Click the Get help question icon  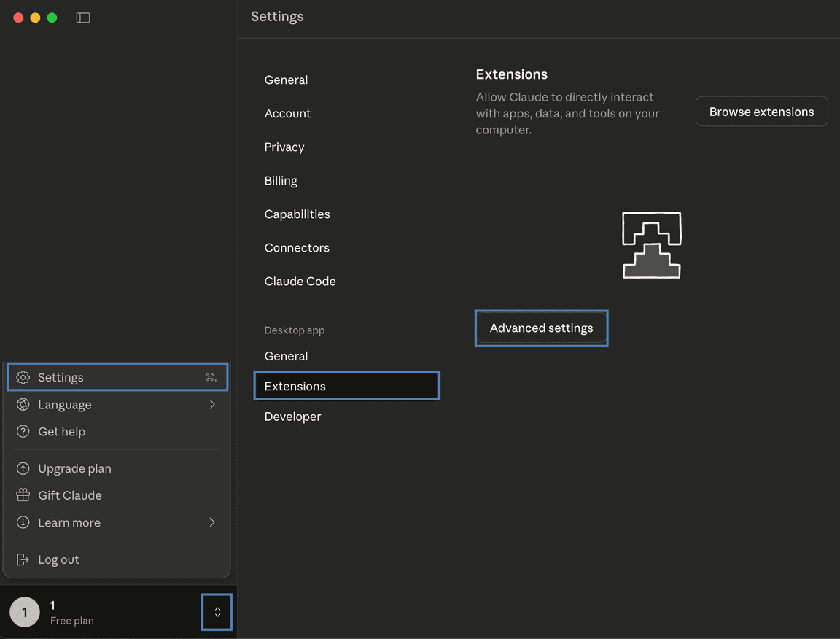point(23,432)
